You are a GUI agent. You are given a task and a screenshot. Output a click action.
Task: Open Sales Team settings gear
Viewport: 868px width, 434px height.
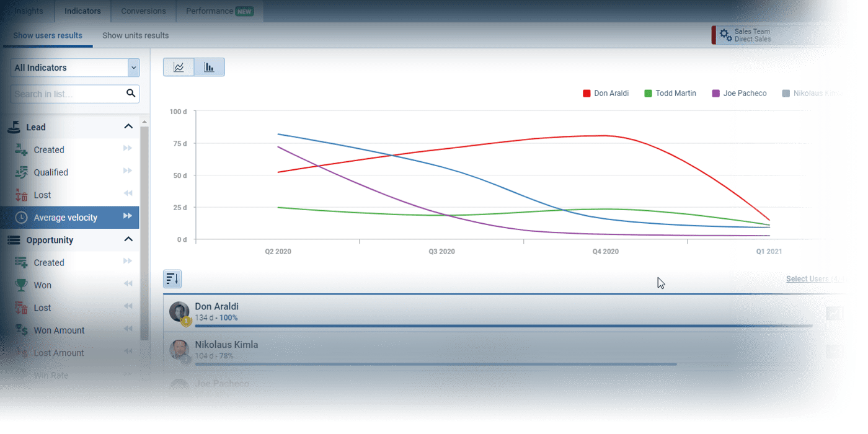(x=725, y=35)
